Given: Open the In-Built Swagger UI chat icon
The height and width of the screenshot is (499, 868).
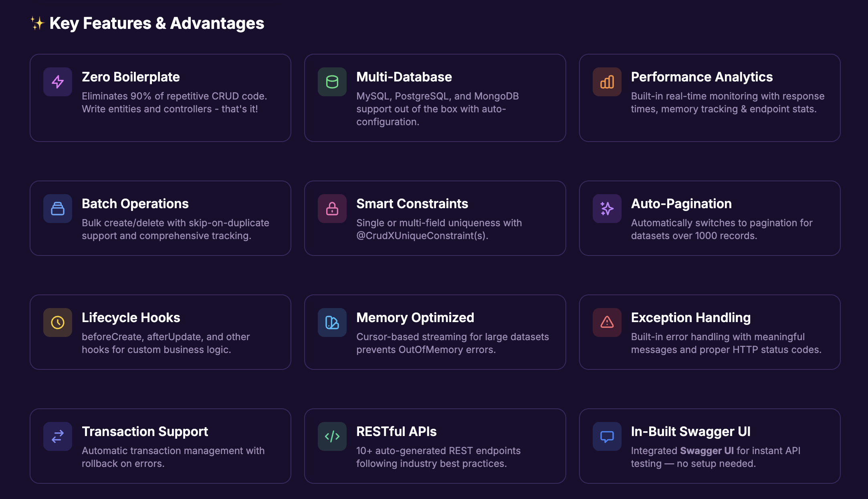Looking at the screenshot, I should (x=606, y=436).
